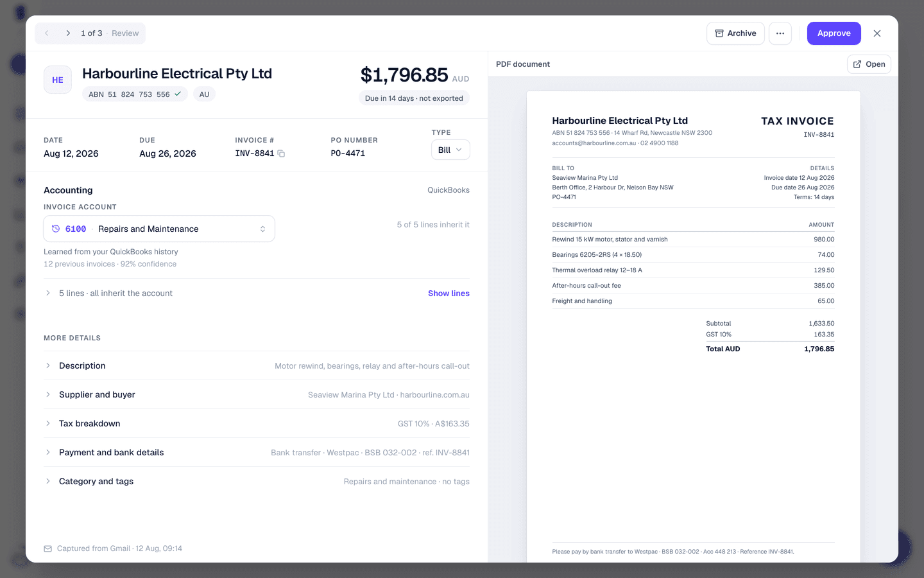
Task: Click 'Captured from Gmail' footer text
Action: pyautogui.click(x=119, y=548)
